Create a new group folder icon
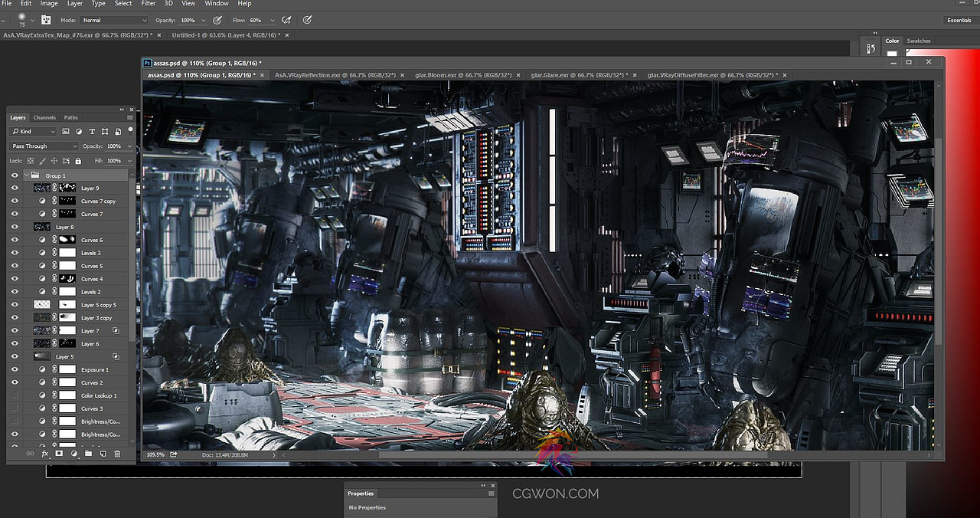Viewport: 980px width, 518px height. click(88, 454)
